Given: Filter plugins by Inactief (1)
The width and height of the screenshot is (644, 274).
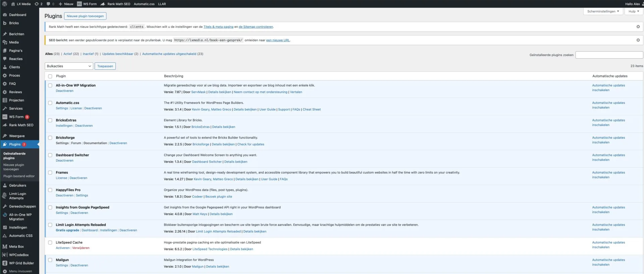Looking at the screenshot, I should coord(91,54).
